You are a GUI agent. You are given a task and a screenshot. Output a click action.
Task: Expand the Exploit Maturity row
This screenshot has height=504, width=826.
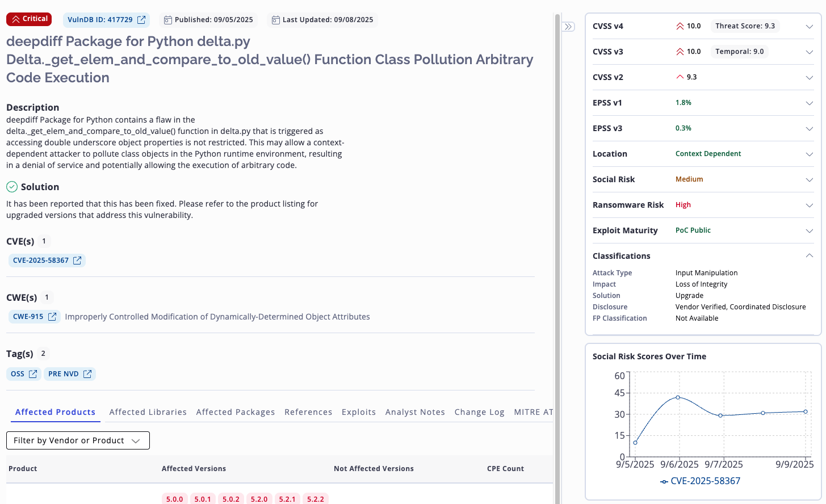(810, 231)
